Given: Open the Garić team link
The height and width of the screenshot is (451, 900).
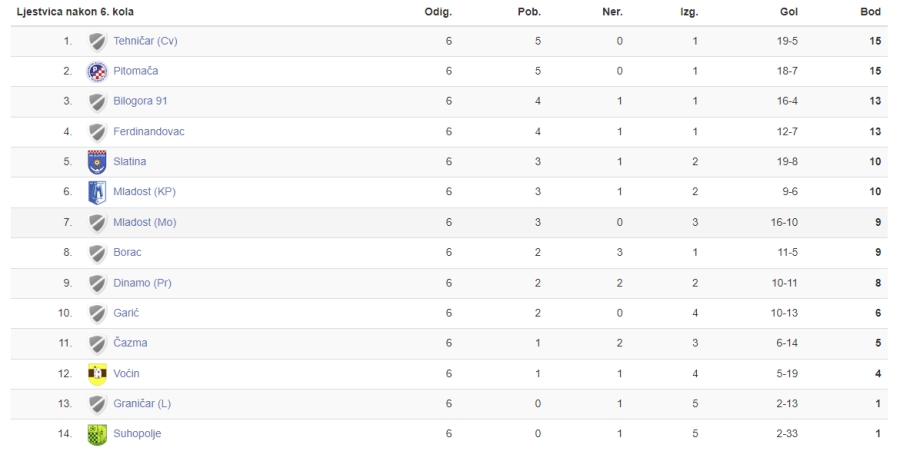Looking at the screenshot, I should (126, 313).
